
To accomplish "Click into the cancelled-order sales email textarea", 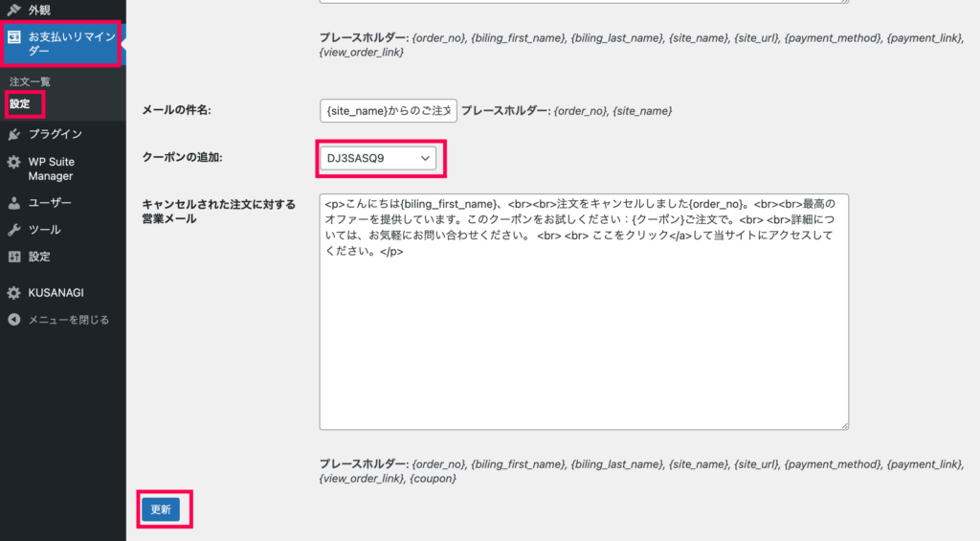I will [x=584, y=311].
